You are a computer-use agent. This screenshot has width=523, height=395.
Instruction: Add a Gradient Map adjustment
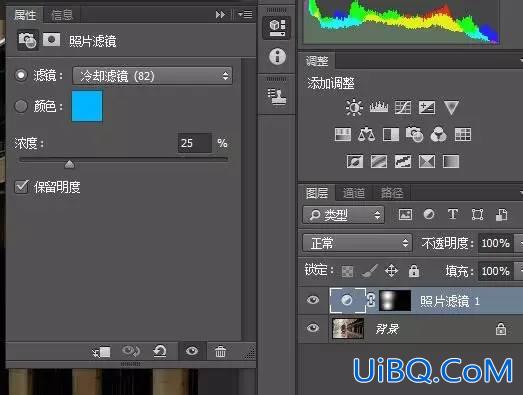coord(451,162)
